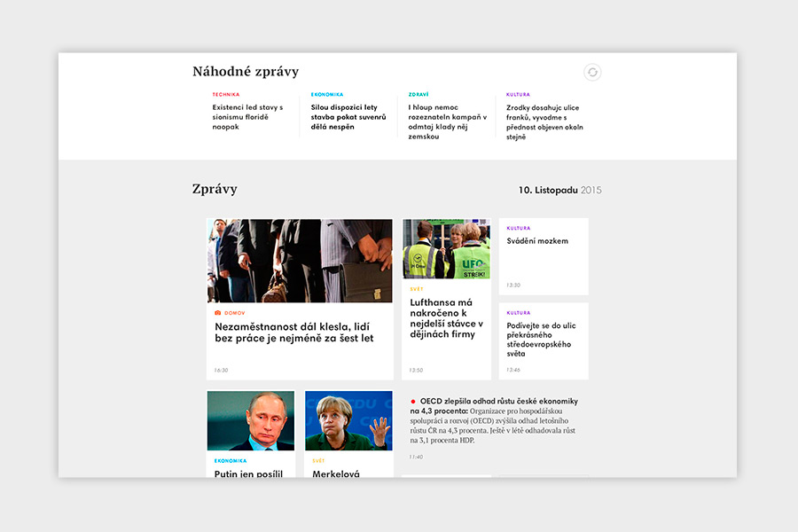Open article 'Existenci led stavy s sionismu'

247,117
